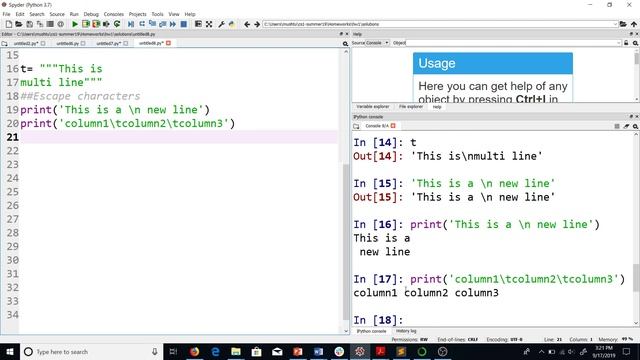Open File Explorer from the taskbar
This screenshot has width=640, height=360.
[x=236, y=351]
